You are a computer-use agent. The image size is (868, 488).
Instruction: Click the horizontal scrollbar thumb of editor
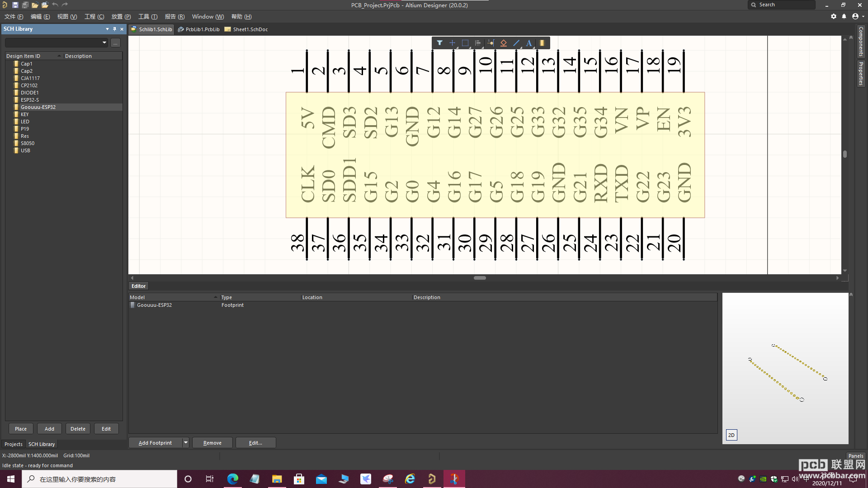(480, 278)
